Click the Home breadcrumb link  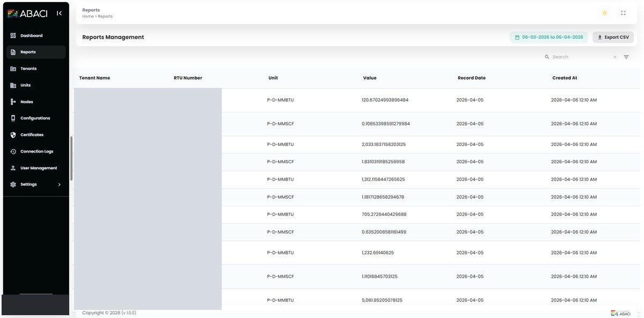(87, 17)
